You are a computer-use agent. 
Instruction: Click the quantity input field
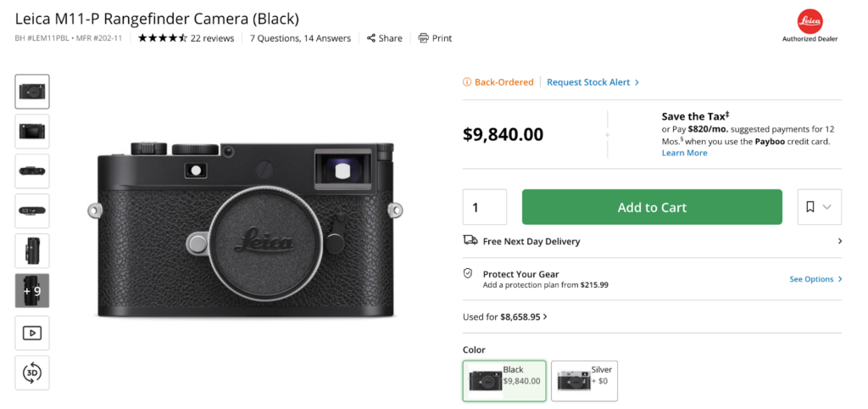point(484,207)
